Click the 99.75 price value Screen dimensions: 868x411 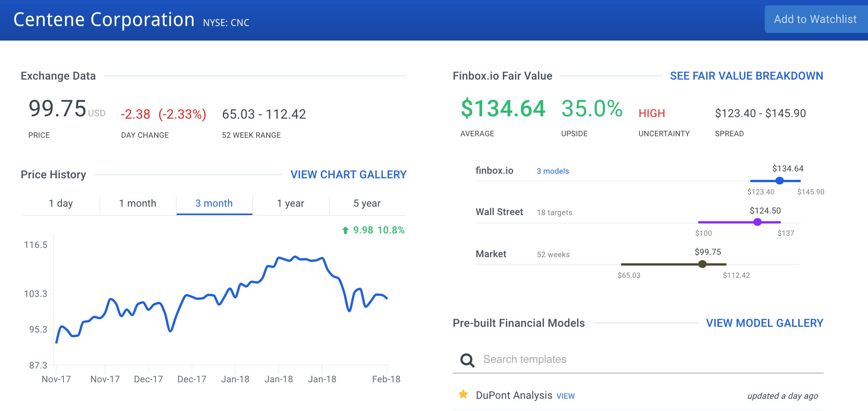pos(57,108)
